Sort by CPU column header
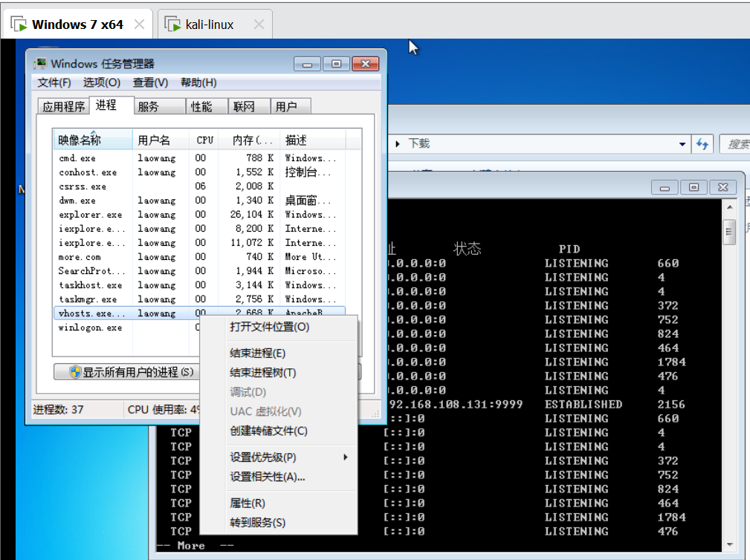Viewport: 750px width, 560px height. tap(204, 140)
